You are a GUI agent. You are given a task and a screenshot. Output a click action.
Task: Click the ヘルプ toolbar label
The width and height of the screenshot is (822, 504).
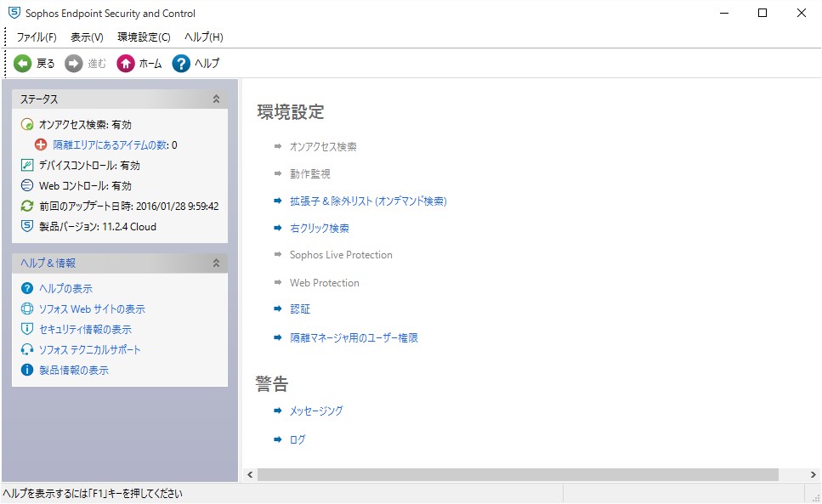[x=207, y=64]
